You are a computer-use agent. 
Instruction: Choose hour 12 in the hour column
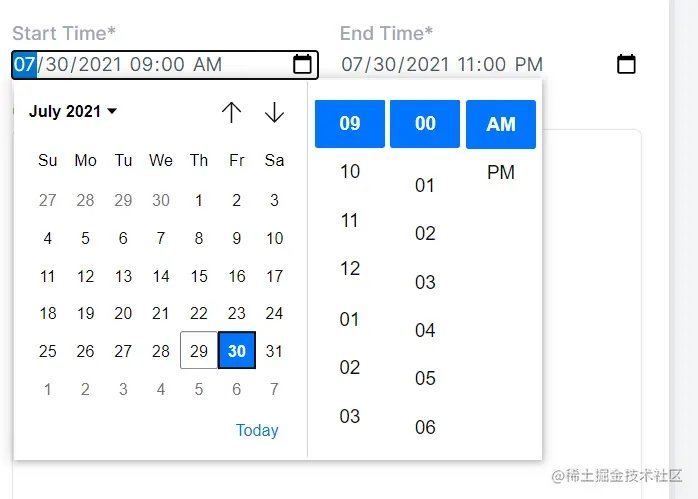click(350, 269)
